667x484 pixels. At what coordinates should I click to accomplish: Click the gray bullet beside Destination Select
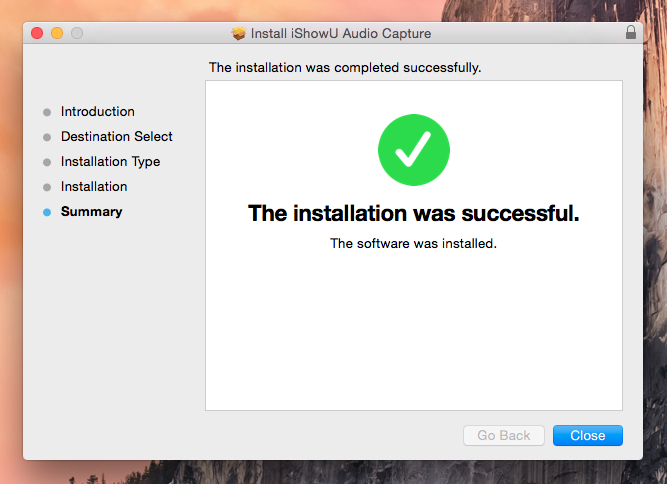click(x=46, y=137)
